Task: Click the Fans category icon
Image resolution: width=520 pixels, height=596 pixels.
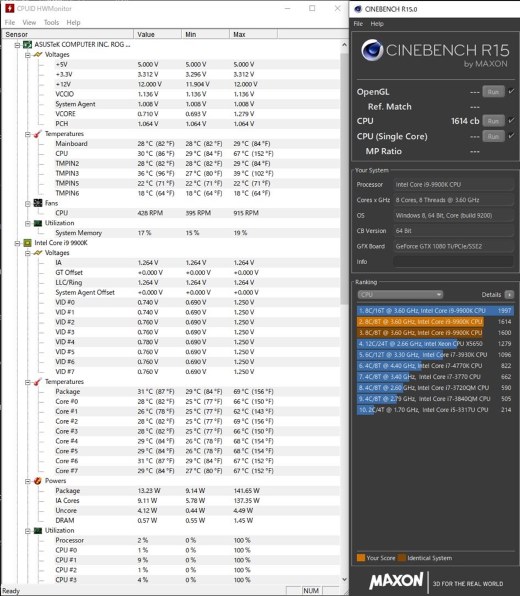Action: tap(38, 203)
